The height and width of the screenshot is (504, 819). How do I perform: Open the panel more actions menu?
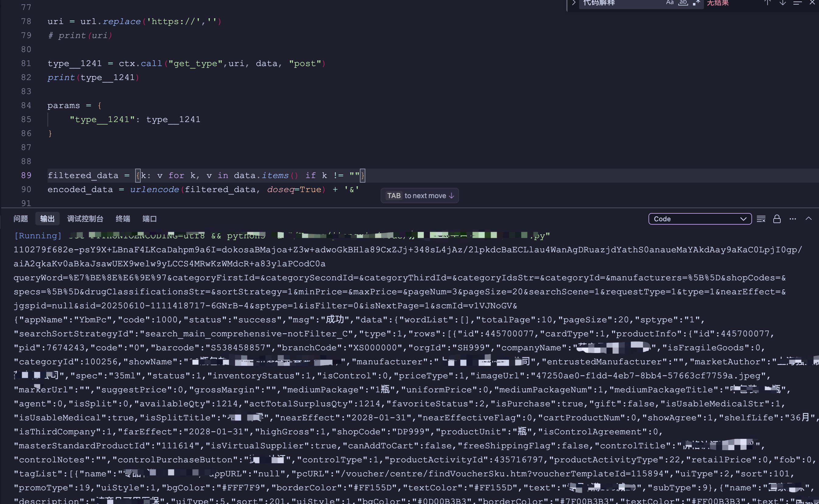793,219
